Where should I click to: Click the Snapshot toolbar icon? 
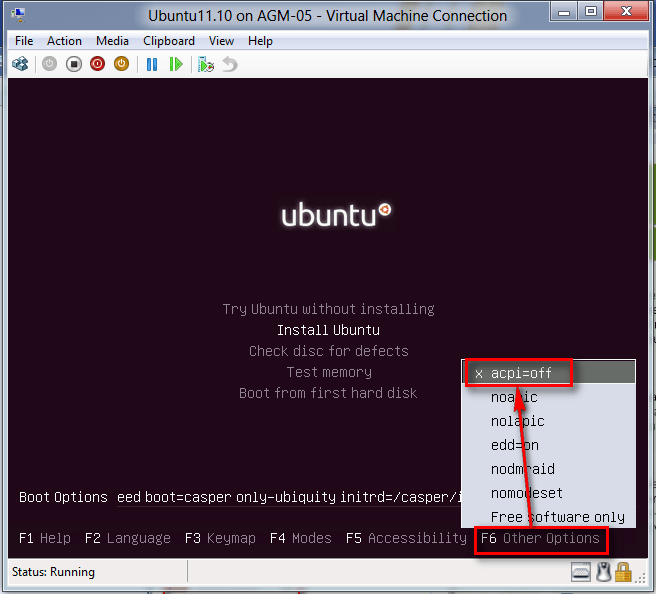coord(206,64)
